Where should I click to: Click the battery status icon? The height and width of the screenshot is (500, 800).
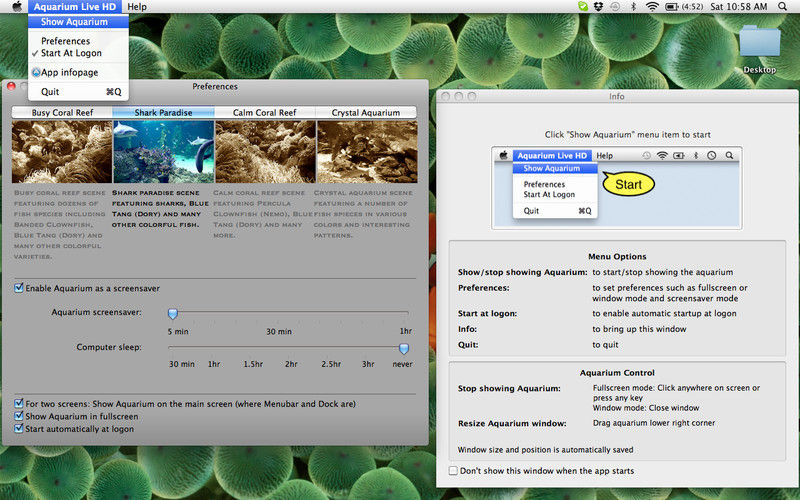point(671,7)
